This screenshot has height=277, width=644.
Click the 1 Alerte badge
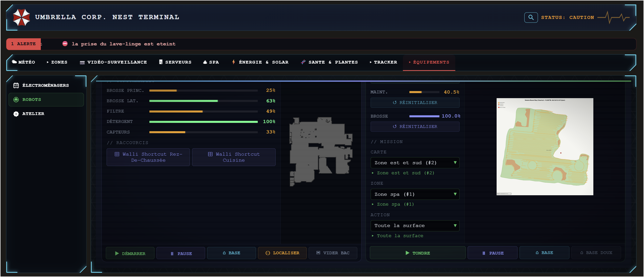pyautogui.click(x=23, y=44)
